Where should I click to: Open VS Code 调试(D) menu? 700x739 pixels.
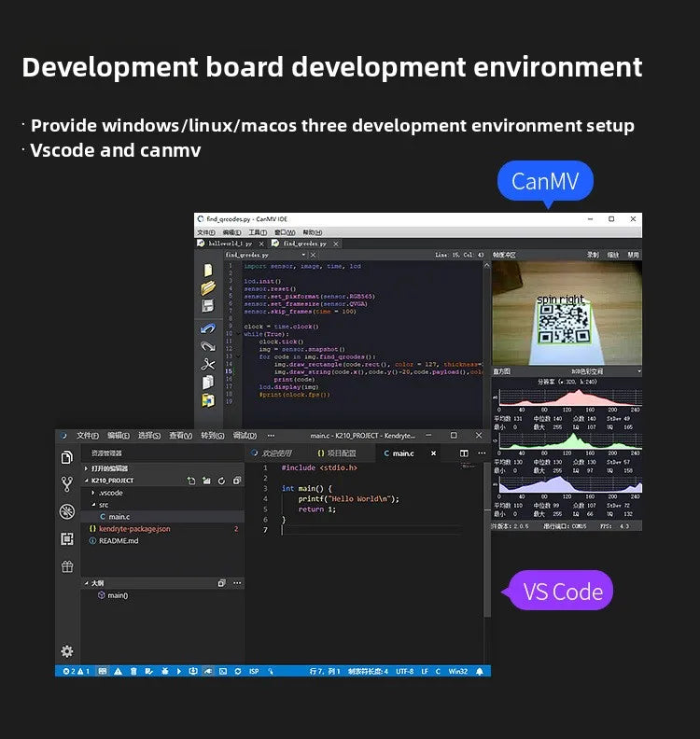[x=245, y=436]
